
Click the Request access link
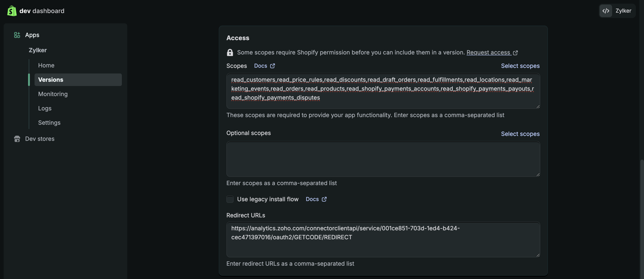tap(488, 53)
